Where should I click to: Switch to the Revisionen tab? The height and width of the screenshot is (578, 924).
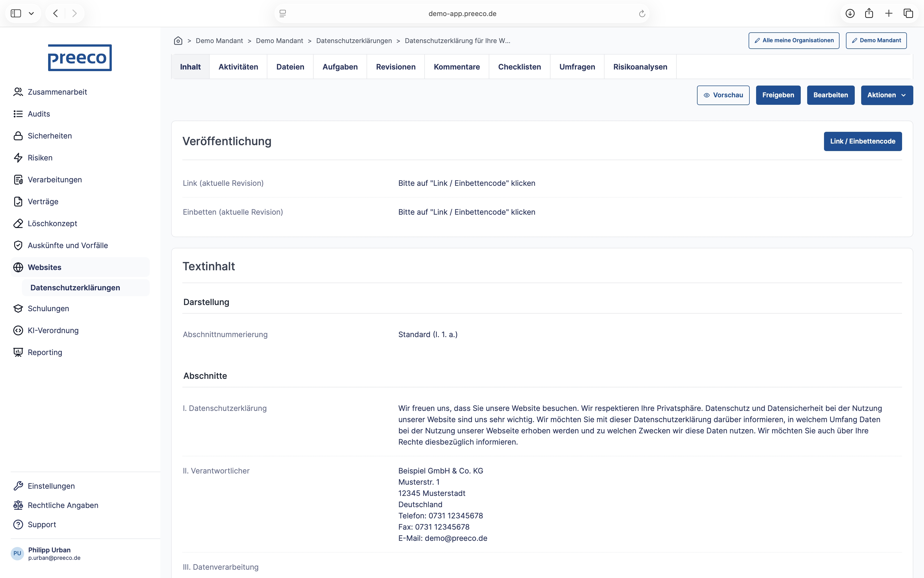pyautogui.click(x=395, y=67)
